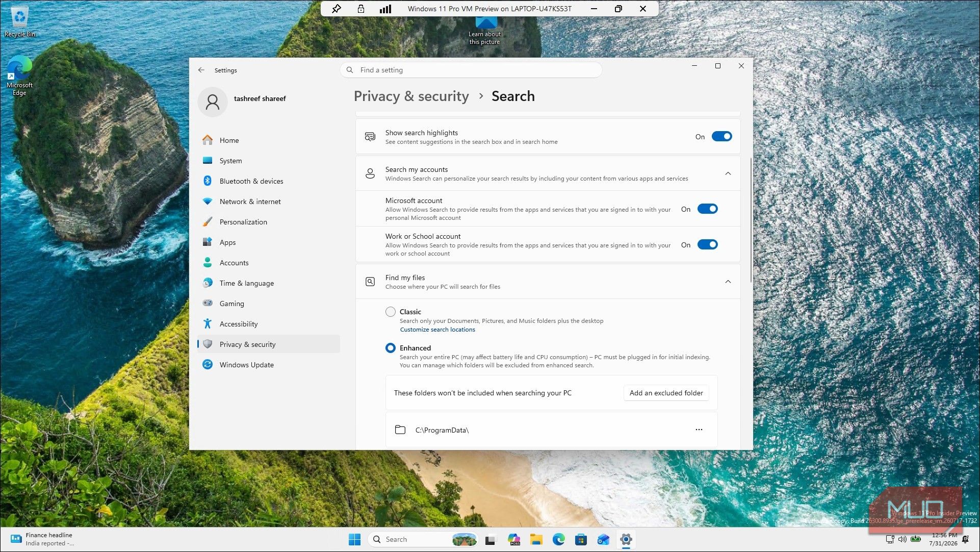Click Learn about this picture icon

point(485,31)
